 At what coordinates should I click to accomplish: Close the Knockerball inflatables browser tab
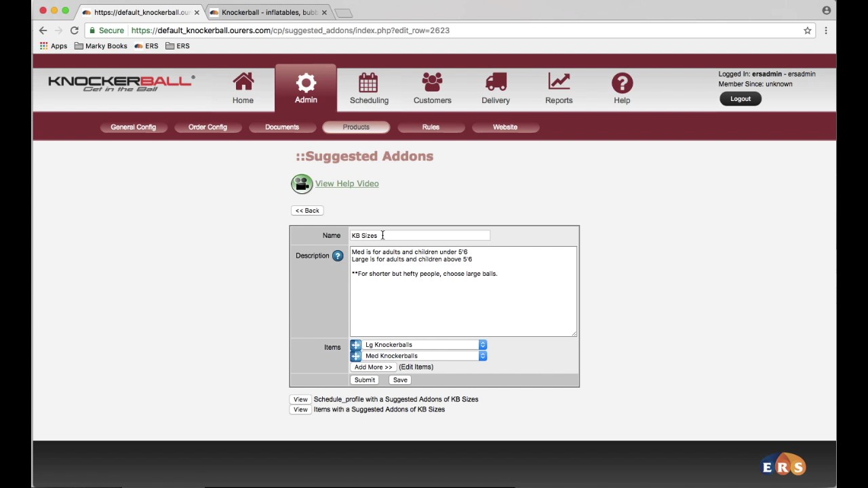coord(324,12)
